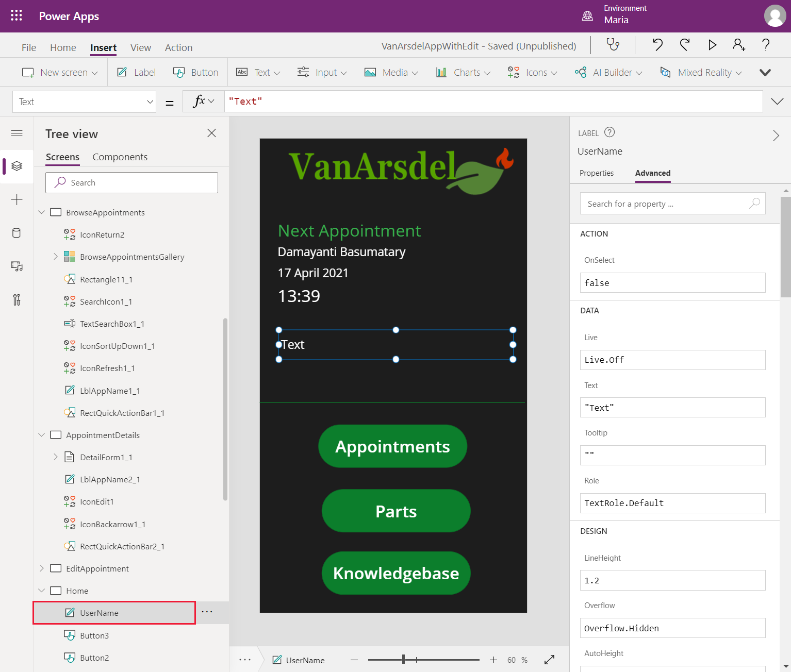Screen dimensions: 791x672
Task: Preview the app with play icon
Action: pos(712,45)
